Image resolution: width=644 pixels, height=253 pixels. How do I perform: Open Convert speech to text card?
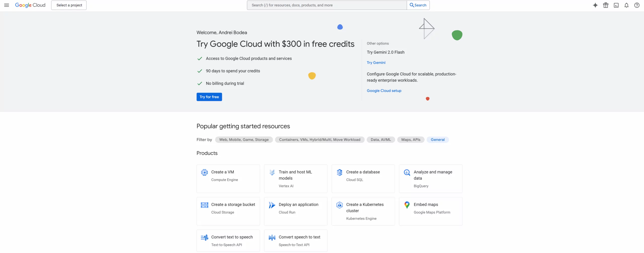click(x=296, y=241)
